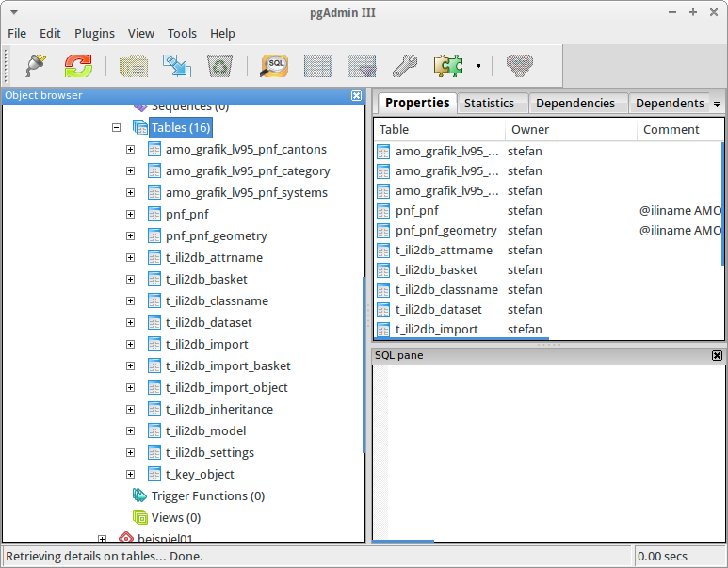Select t_ili2db_model in the tree

coord(205,431)
